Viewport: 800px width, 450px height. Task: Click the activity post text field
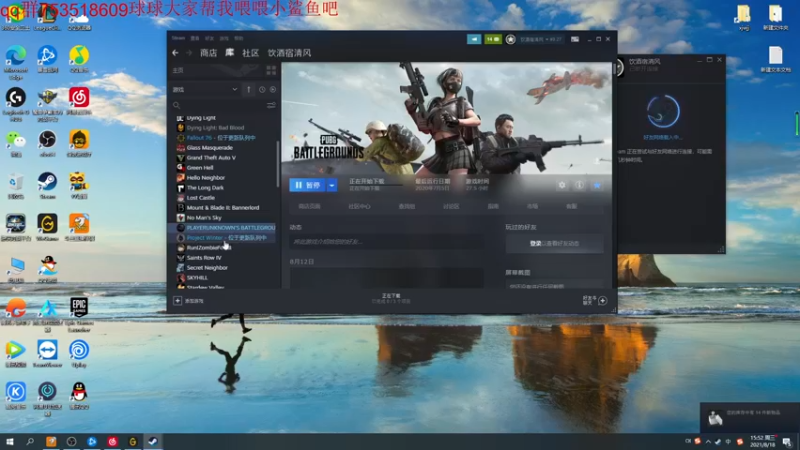[386, 242]
